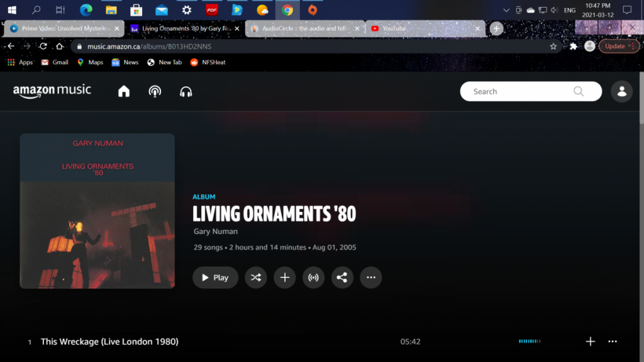The width and height of the screenshot is (644, 362).
Task: Go to Amazon Music home icon
Action: [x=124, y=91]
